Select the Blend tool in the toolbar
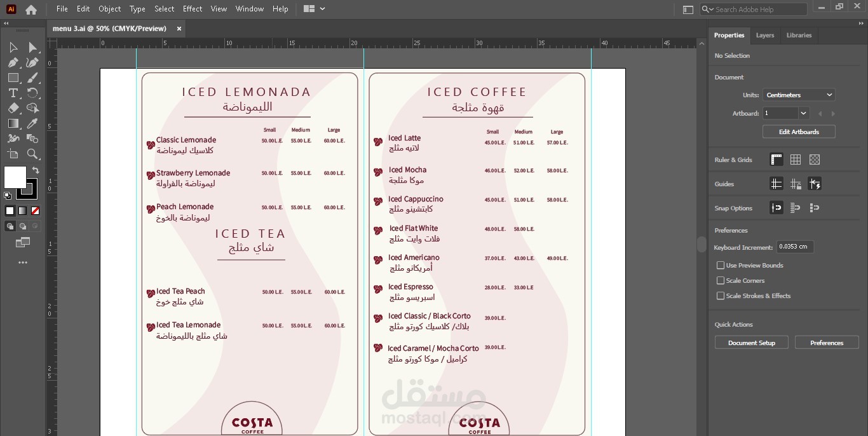Viewport: 868px width, 436px height. point(33,139)
